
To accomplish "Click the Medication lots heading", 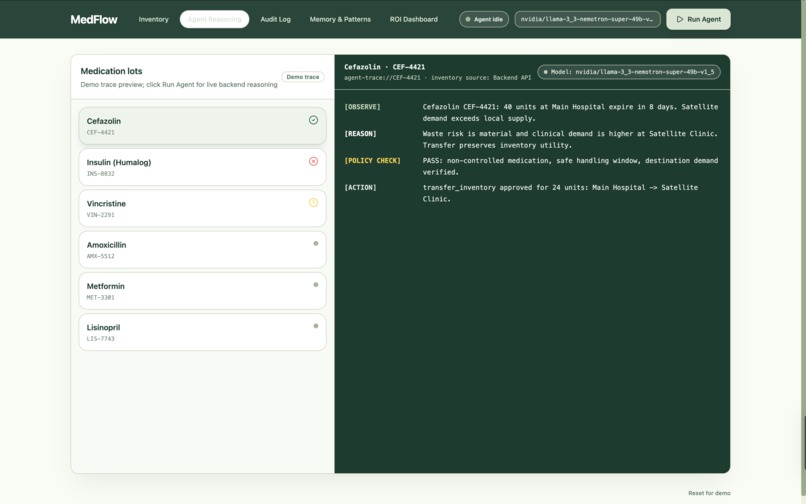I will point(112,71).
